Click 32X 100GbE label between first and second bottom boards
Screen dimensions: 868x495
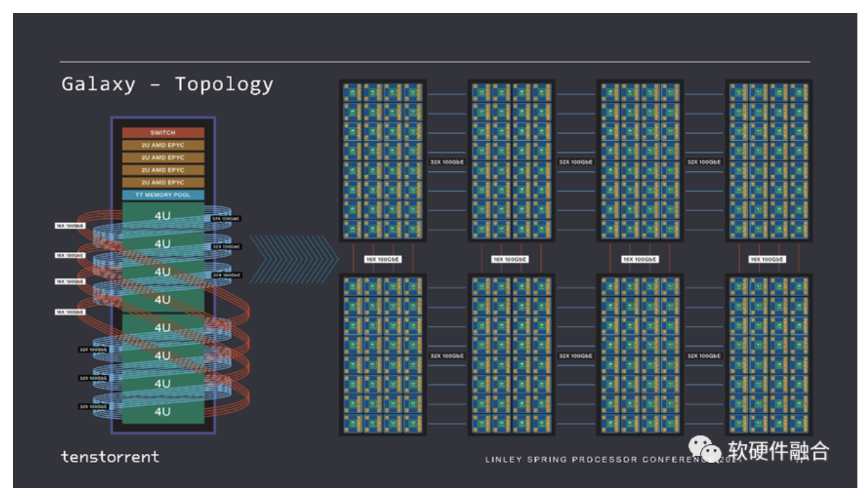click(447, 356)
